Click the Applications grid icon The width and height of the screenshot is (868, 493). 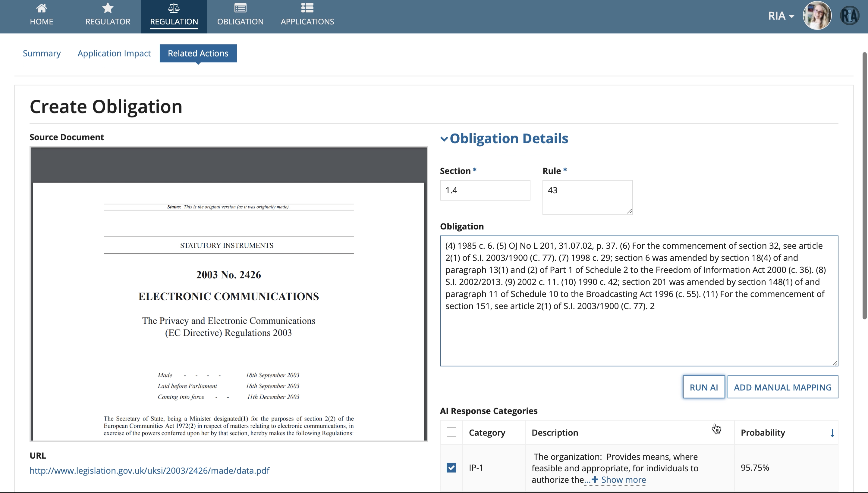pyautogui.click(x=307, y=8)
